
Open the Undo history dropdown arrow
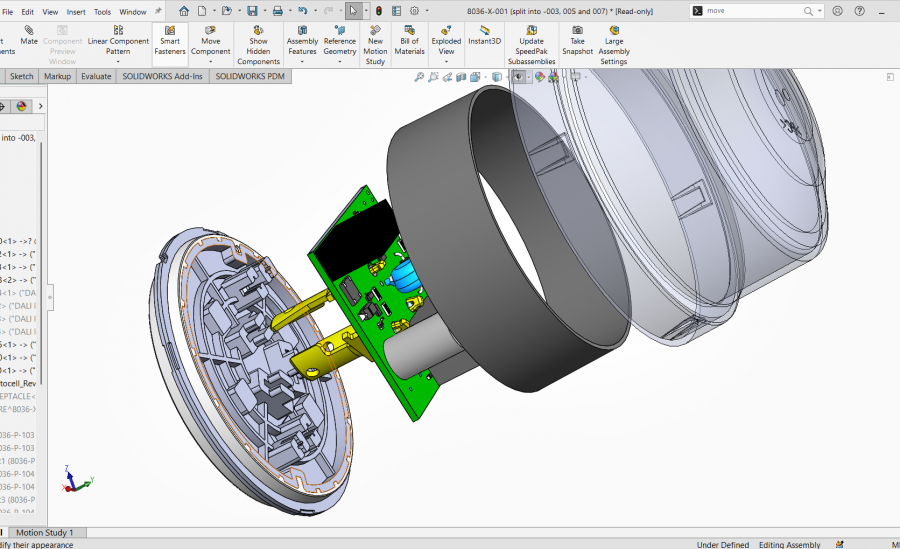point(315,11)
